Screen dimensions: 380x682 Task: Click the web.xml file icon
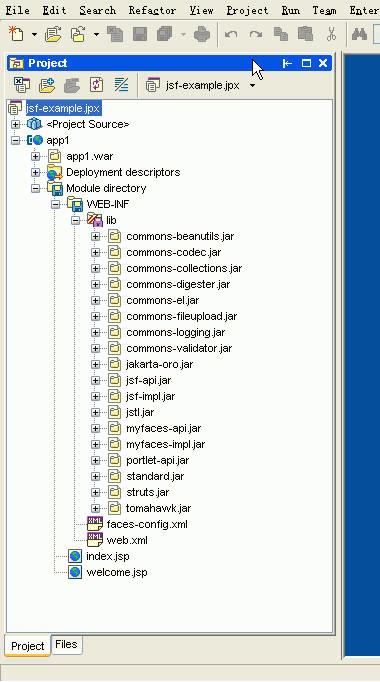pyautogui.click(x=95, y=540)
